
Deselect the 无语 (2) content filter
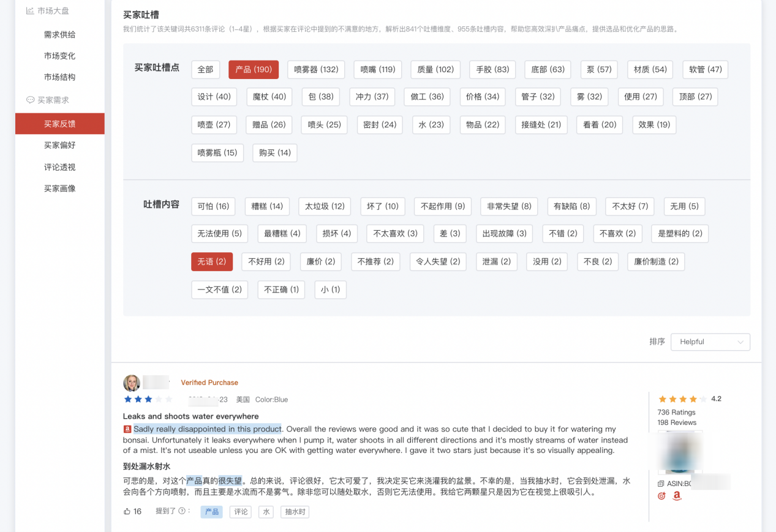pyautogui.click(x=211, y=261)
